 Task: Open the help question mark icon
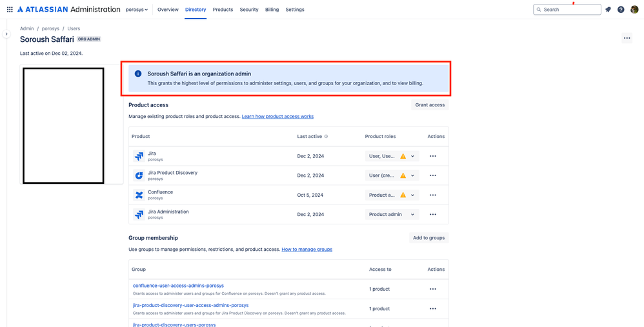621,10
